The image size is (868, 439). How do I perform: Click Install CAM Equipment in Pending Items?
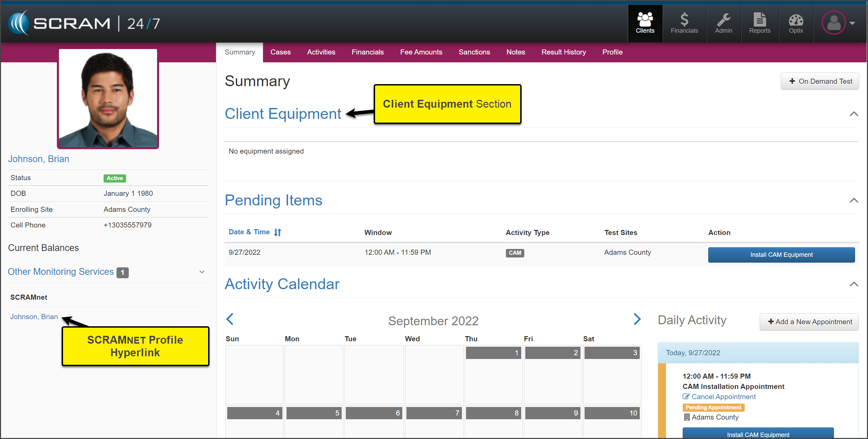coord(781,255)
